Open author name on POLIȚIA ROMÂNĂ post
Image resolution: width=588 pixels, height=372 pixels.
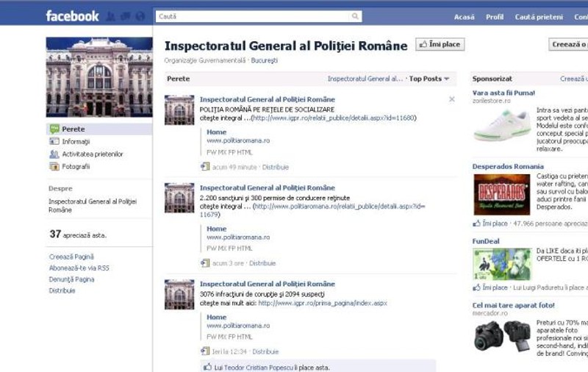(268, 99)
